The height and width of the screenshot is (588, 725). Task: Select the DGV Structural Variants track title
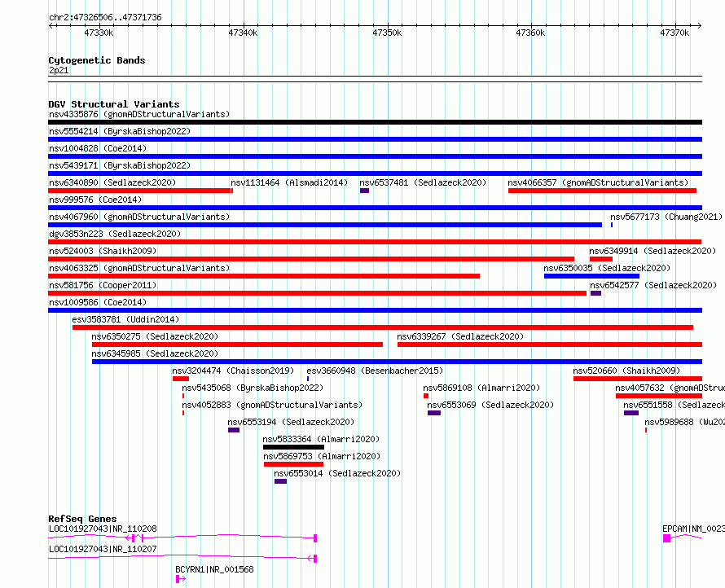(x=114, y=104)
